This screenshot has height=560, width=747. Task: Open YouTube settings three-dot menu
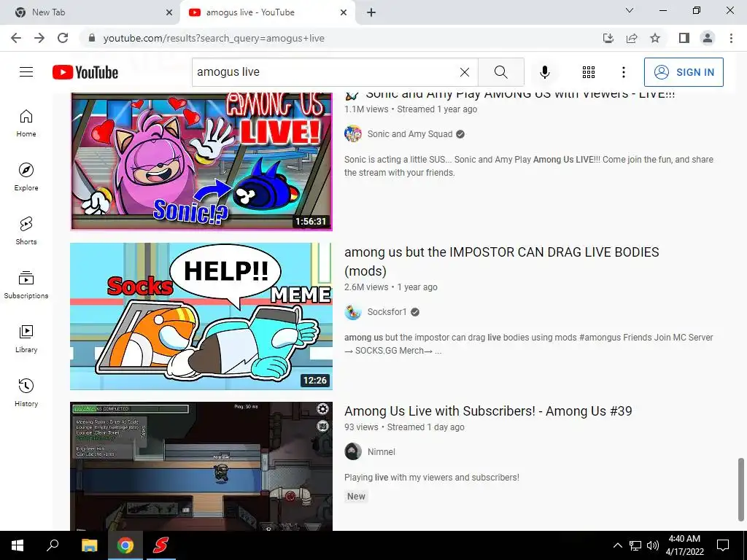(623, 72)
